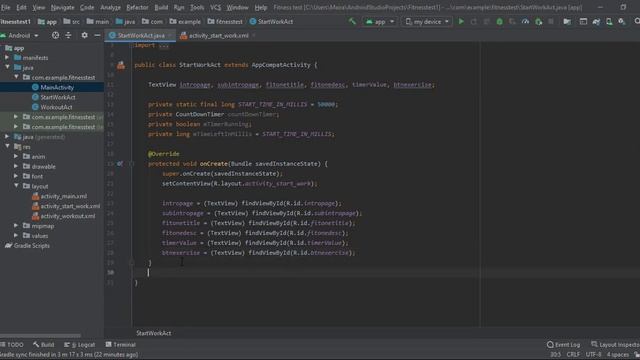Start debugging with the green bug icon

point(499,21)
